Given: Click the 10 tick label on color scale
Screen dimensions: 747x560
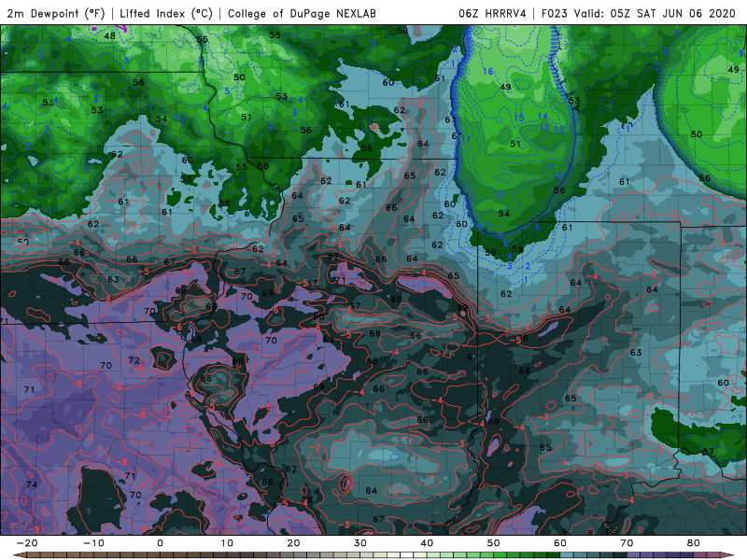Looking at the screenshot, I should point(227,543).
